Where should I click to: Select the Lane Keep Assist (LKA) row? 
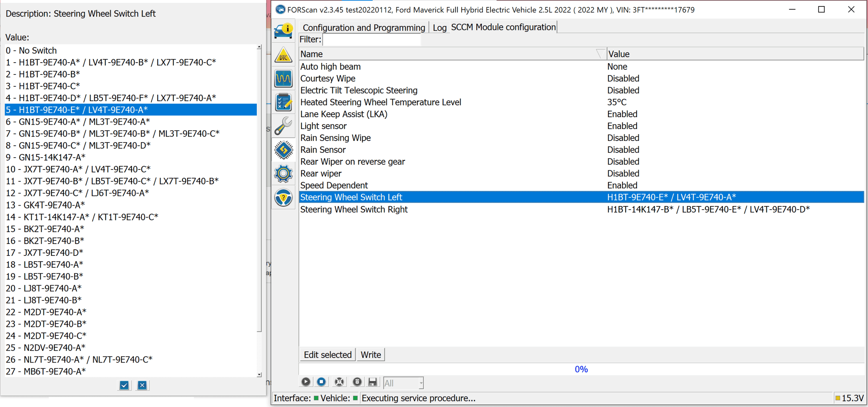click(582, 114)
